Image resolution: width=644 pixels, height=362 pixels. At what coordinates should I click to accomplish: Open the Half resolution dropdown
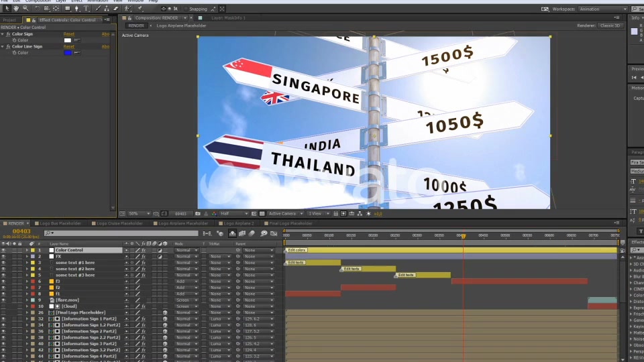tap(234, 213)
